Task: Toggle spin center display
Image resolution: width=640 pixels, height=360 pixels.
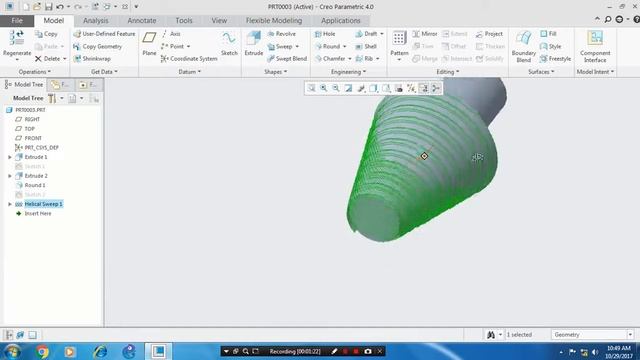Action: 436,88
